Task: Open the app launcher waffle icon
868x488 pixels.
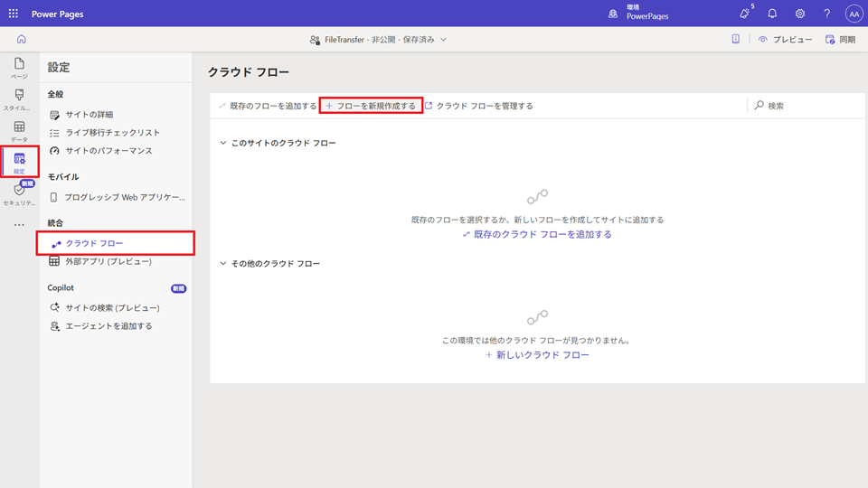Action: coord(14,14)
